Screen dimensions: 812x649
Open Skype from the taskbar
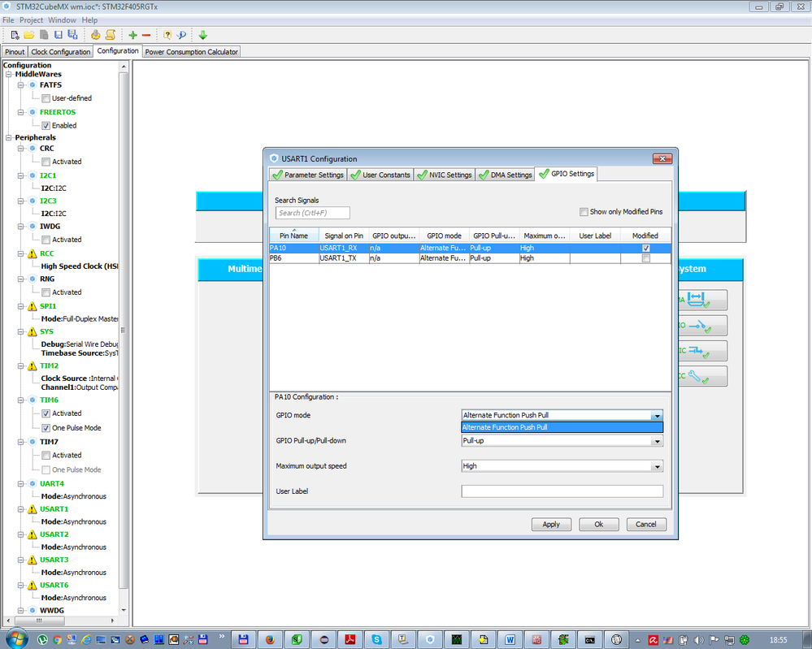pyautogui.click(x=376, y=640)
